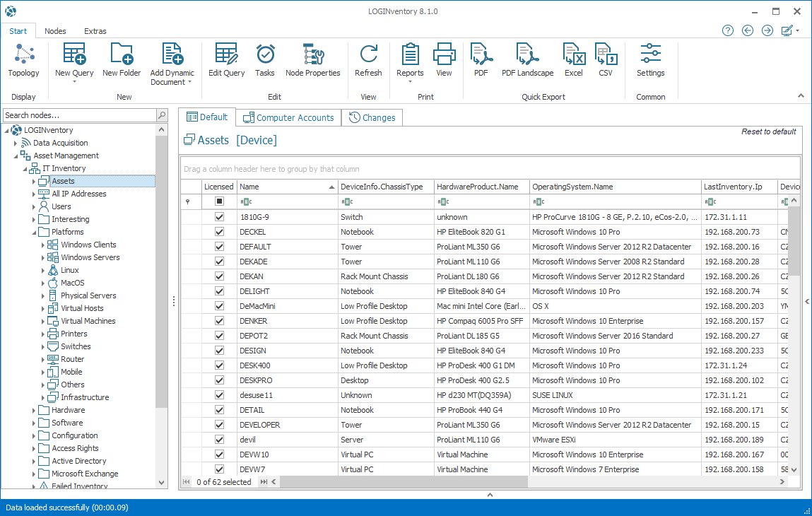Screen dimensions: 812x516
Task: Click Reset to default link
Action: click(768, 131)
